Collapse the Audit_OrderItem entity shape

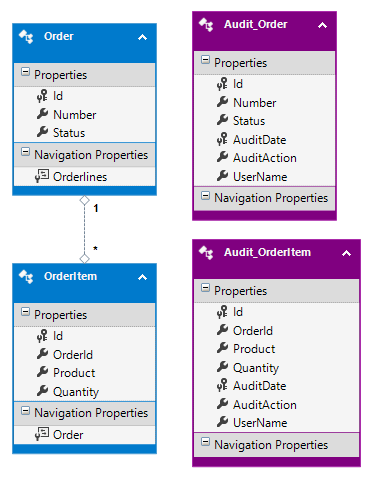(347, 253)
